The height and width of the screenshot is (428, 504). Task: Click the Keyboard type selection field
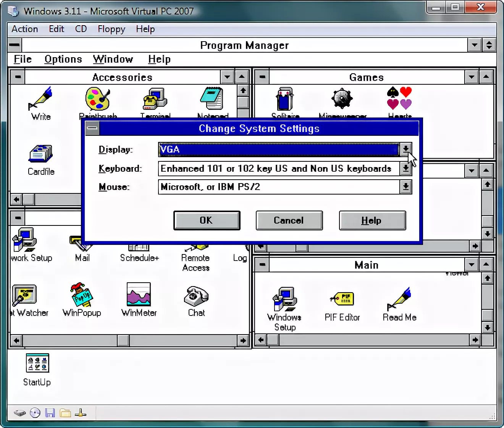coord(279,168)
